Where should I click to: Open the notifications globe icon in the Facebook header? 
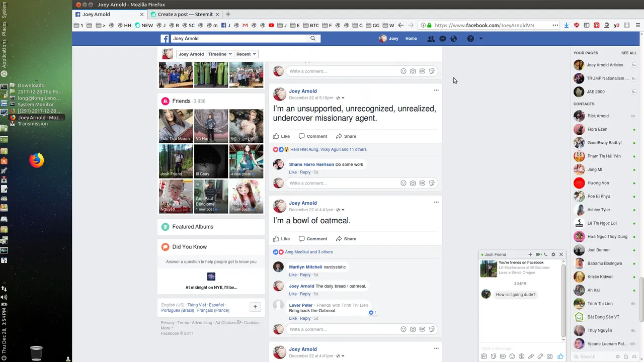tap(454, 39)
